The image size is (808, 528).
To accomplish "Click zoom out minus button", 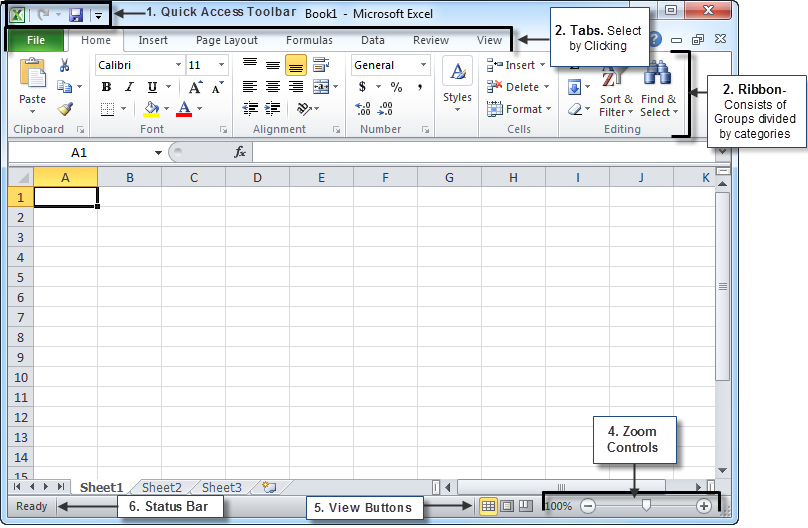I will [x=588, y=506].
